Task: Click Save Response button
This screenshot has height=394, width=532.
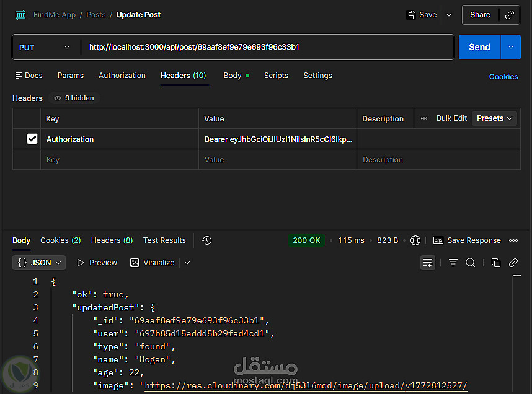Action: click(x=467, y=240)
